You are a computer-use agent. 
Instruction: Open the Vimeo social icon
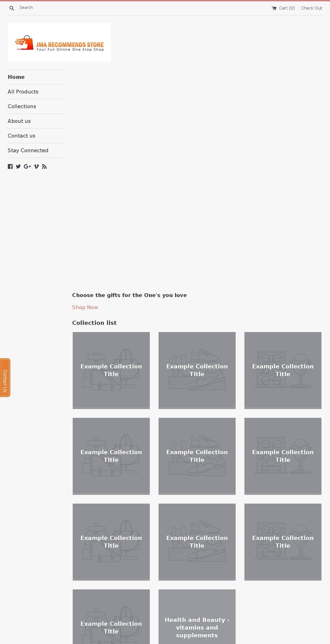click(x=36, y=167)
